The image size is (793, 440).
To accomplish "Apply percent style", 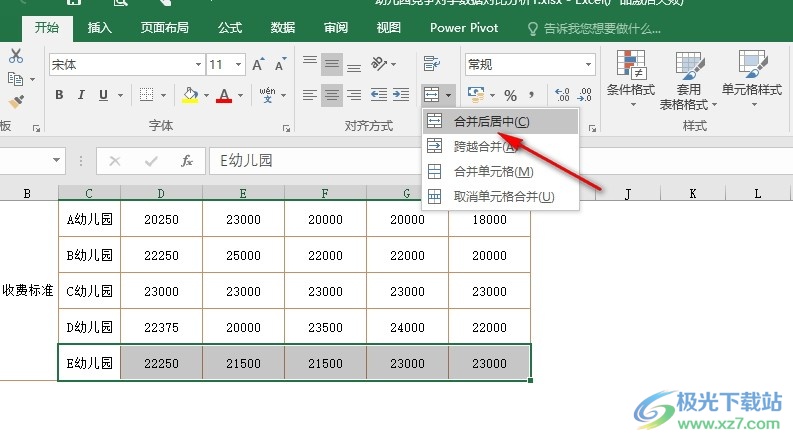I will (x=510, y=95).
